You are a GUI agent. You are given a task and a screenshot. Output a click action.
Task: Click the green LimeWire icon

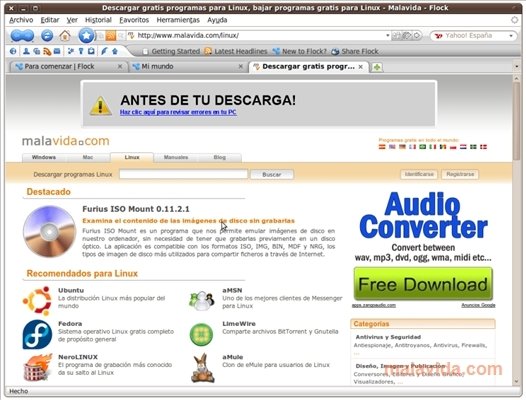(202, 334)
